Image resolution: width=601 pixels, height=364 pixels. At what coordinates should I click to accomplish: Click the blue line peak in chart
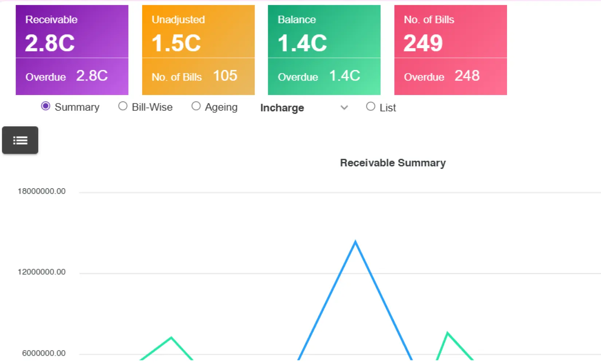click(x=356, y=242)
